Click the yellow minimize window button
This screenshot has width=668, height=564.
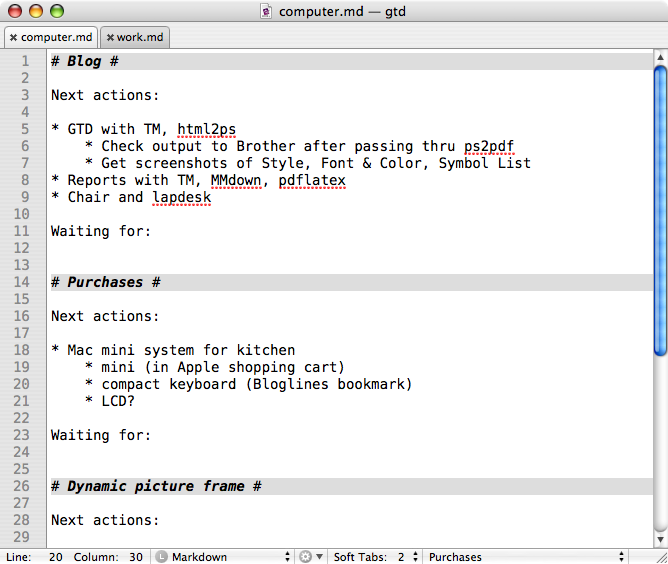click(x=36, y=11)
